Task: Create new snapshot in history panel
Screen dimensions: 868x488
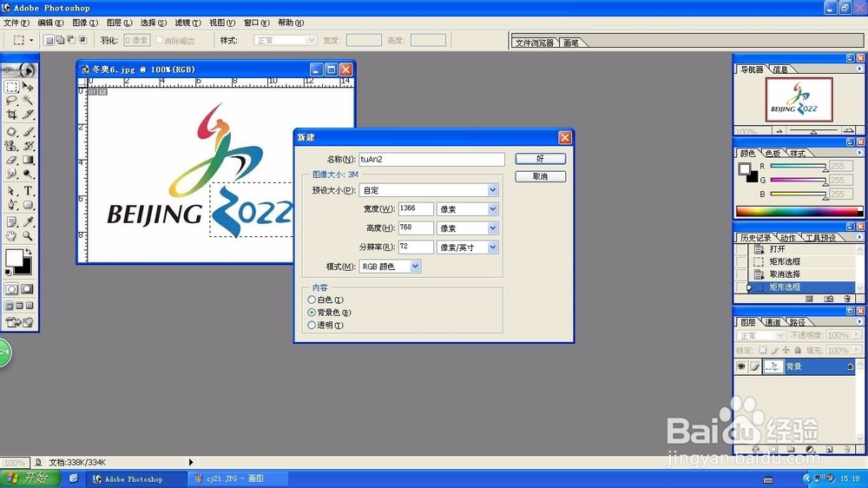Action: coord(828,299)
